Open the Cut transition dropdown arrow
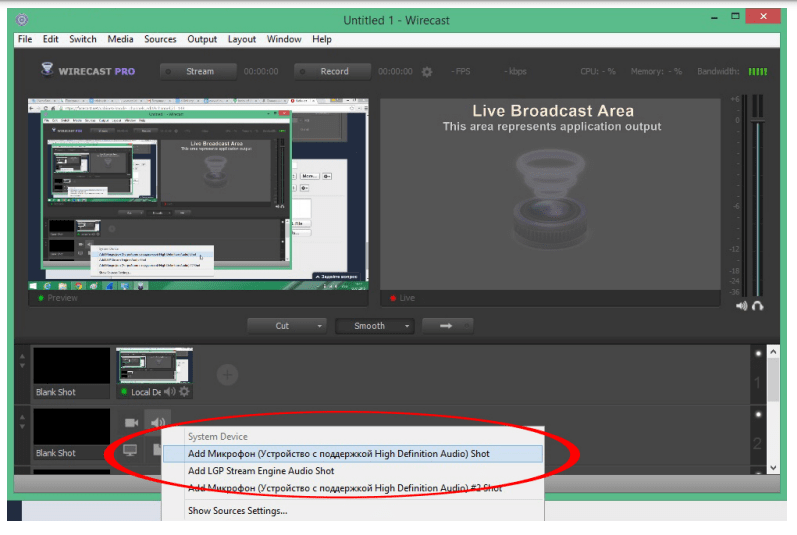This screenshot has width=797, height=535. click(320, 326)
